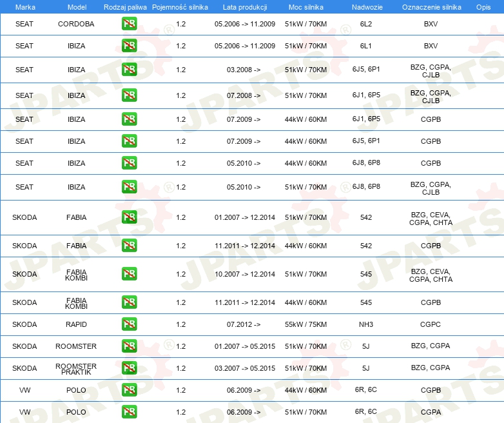
Task: Click the Opis column header
Action: pos(483,7)
